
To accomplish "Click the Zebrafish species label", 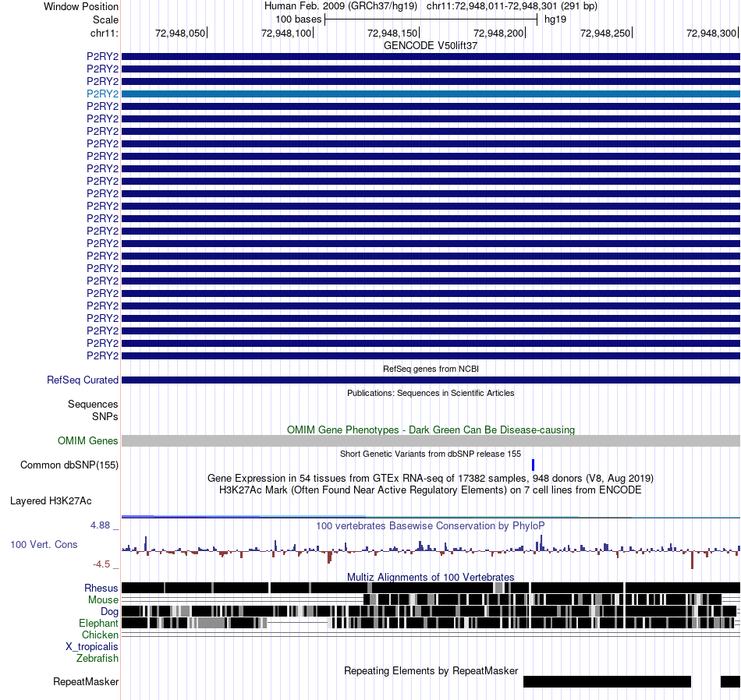I will (x=97, y=659).
